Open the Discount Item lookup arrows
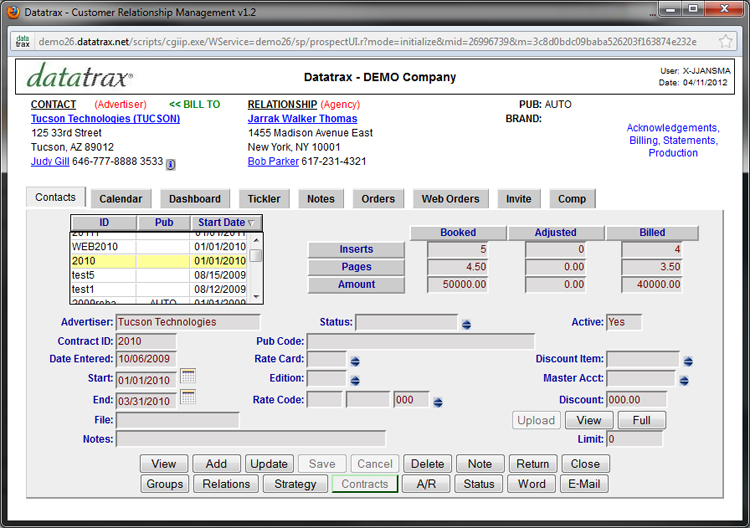Viewport: 750px width, 528px height. [x=688, y=361]
